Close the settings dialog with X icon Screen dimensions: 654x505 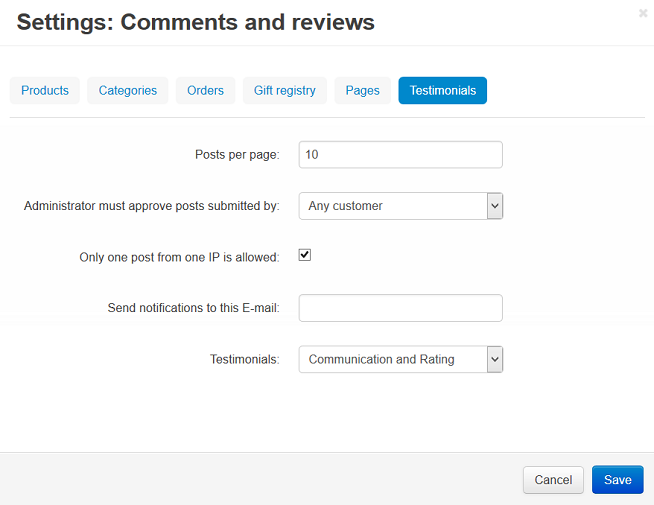point(643,13)
